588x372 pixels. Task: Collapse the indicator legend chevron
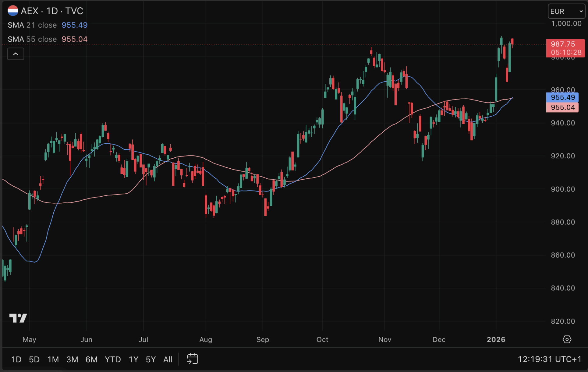(x=16, y=54)
